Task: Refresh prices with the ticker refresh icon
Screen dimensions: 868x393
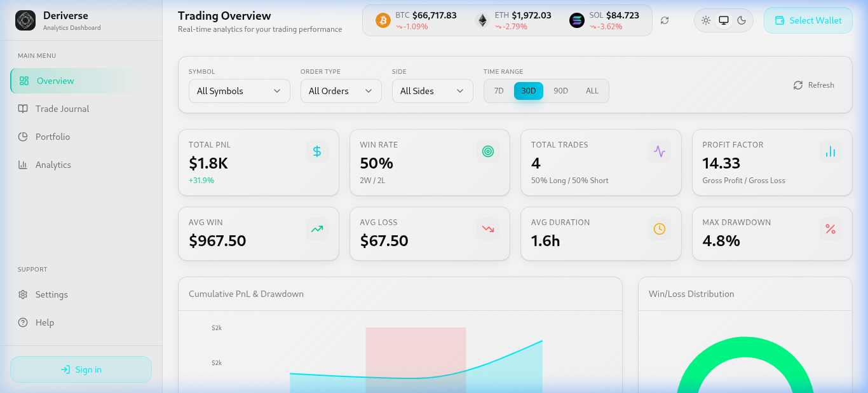Action: tap(665, 20)
